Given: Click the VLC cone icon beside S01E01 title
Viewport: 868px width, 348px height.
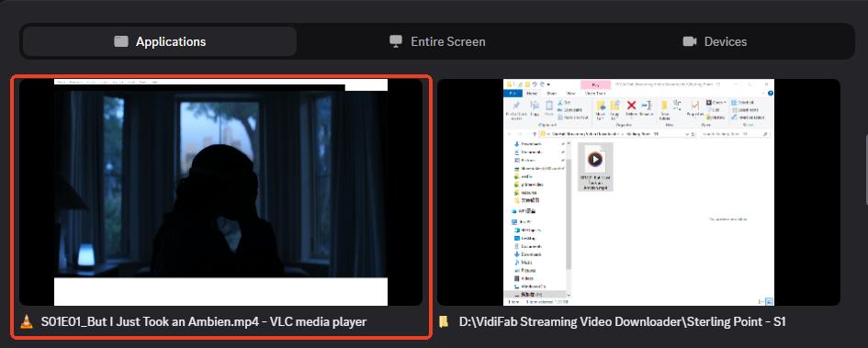Looking at the screenshot, I should tap(26, 321).
